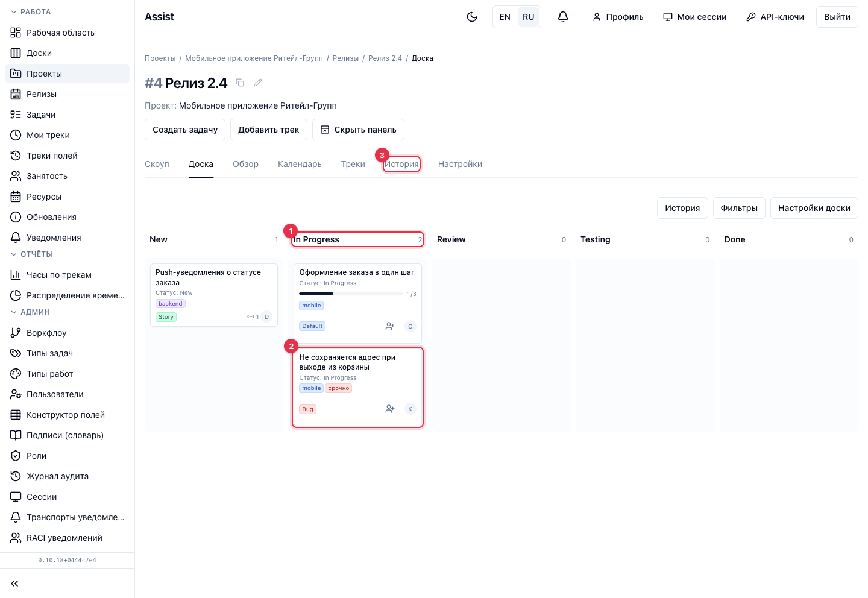
Task: Open API-ключи in header
Action: pyautogui.click(x=775, y=17)
